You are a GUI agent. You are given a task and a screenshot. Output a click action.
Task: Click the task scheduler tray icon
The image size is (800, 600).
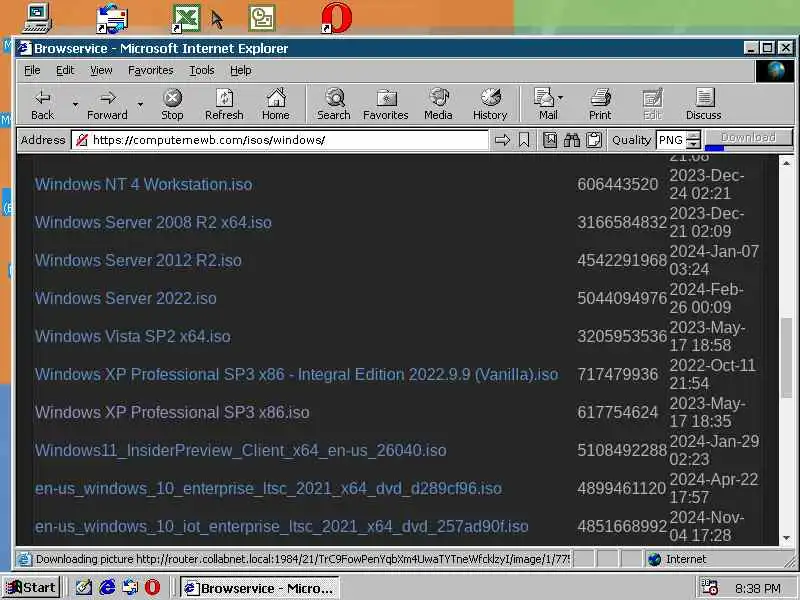tap(710, 588)
